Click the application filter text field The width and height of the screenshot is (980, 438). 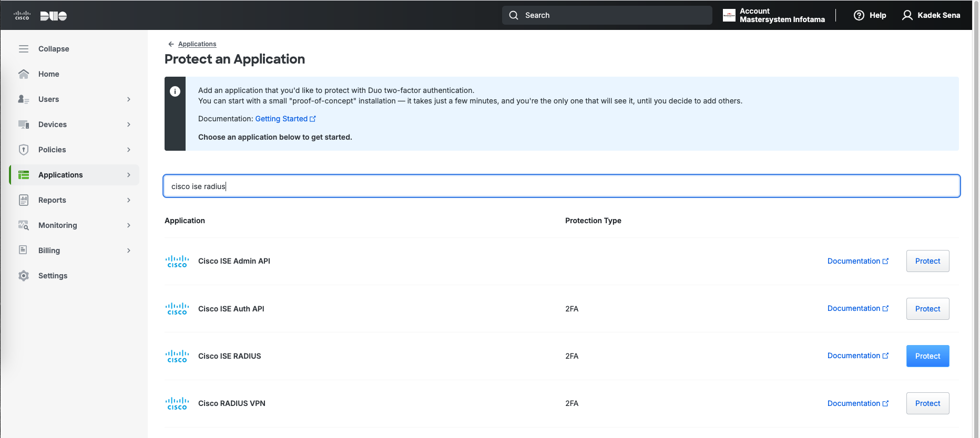tap(562, 186)
